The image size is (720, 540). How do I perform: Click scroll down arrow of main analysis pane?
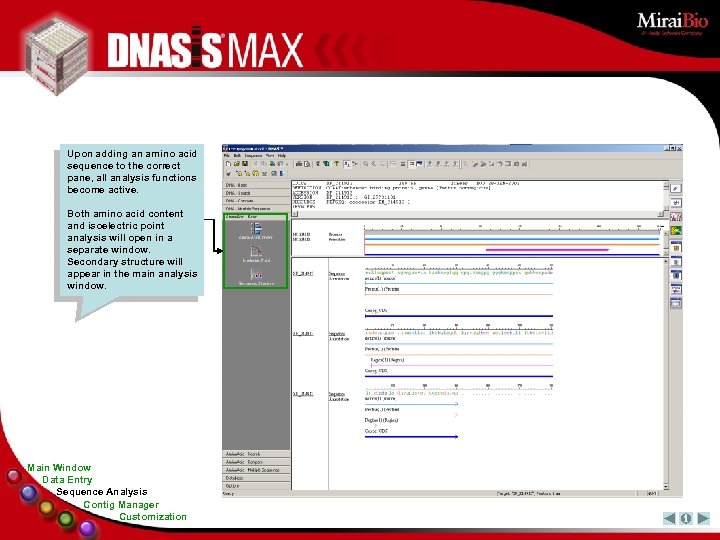click(666, 487)
